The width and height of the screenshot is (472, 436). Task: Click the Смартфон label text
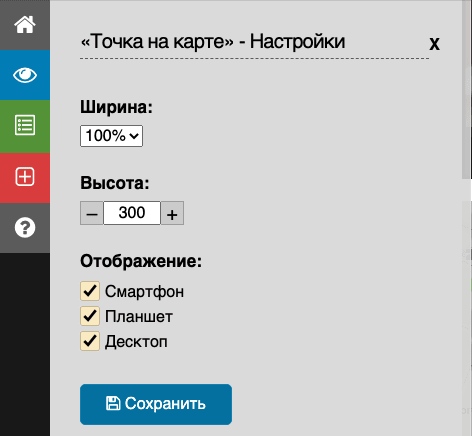pos(144,292)
